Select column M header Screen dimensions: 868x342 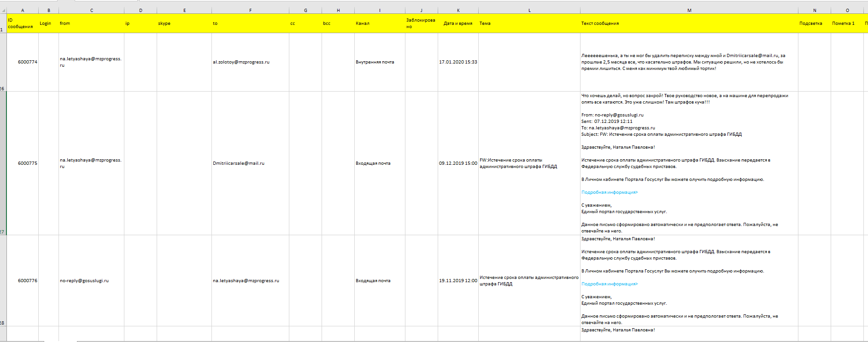[689, 10]
